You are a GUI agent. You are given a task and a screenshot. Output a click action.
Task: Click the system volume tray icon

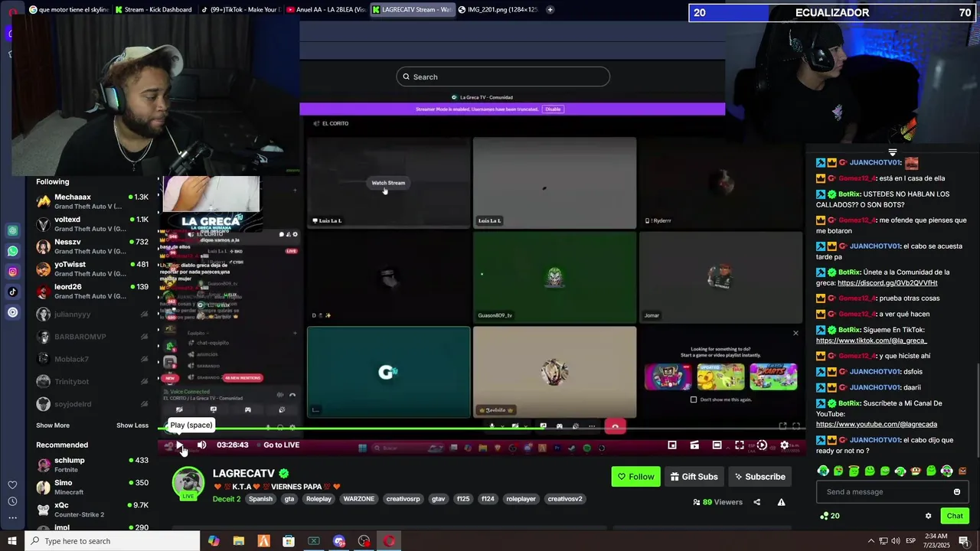point(896,541)
